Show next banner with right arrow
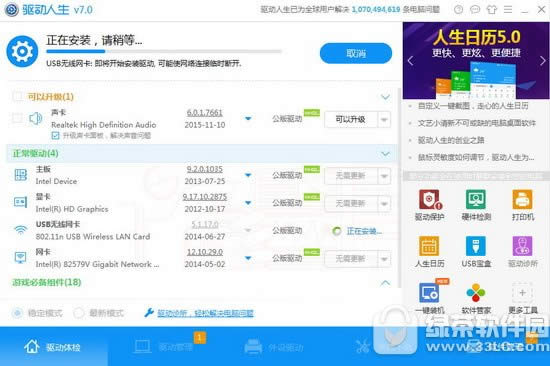 tap(543, 61)
